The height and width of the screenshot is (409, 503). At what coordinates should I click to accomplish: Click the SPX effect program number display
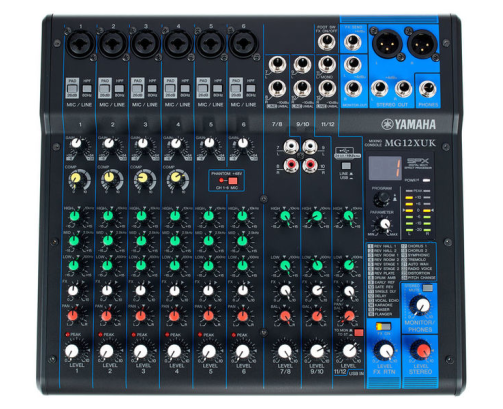385,168
